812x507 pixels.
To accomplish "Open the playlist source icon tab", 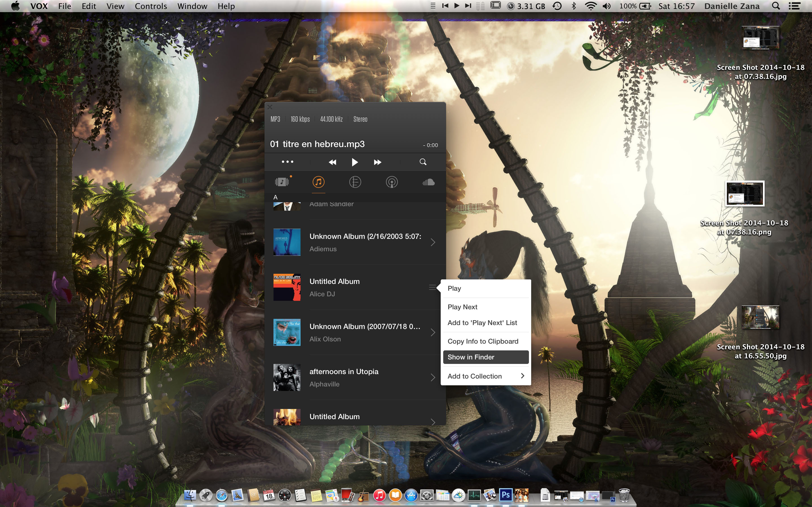I will coord(282,182).
